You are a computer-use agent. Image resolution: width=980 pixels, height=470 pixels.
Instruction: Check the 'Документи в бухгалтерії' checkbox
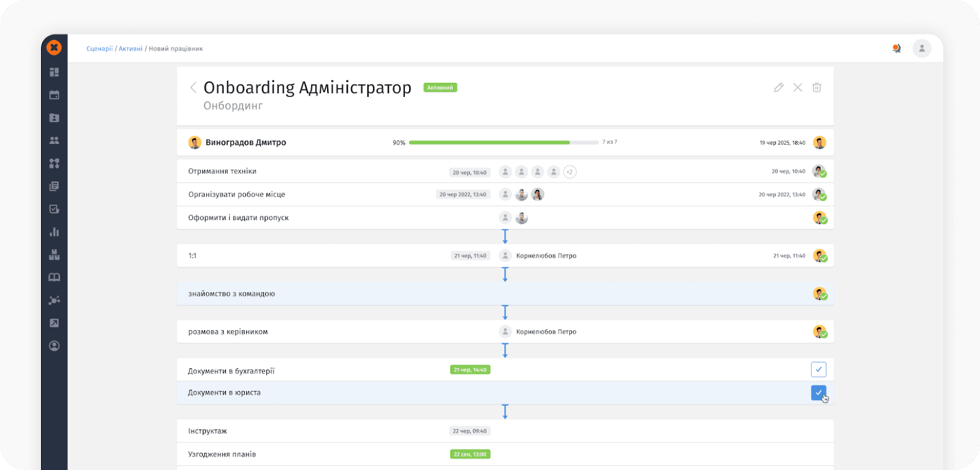tap(818, 370)
